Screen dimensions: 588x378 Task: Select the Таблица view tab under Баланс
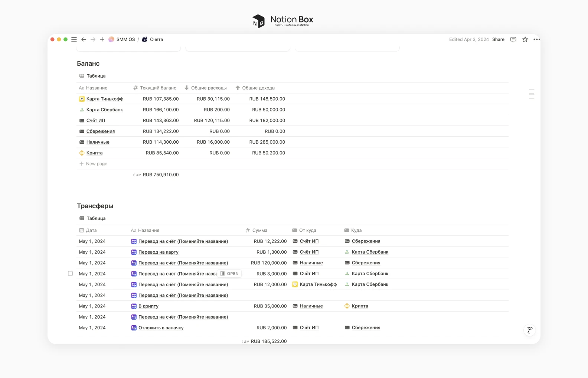tap(93, 76)
